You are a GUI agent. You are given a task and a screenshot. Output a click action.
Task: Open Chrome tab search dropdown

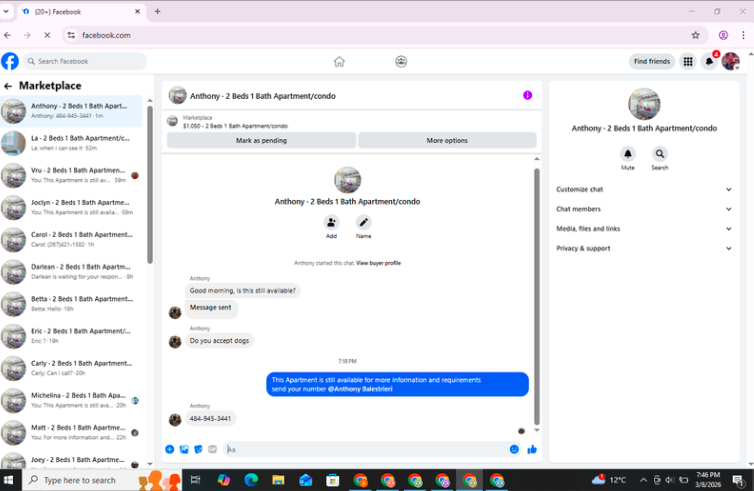coord(6,12)
